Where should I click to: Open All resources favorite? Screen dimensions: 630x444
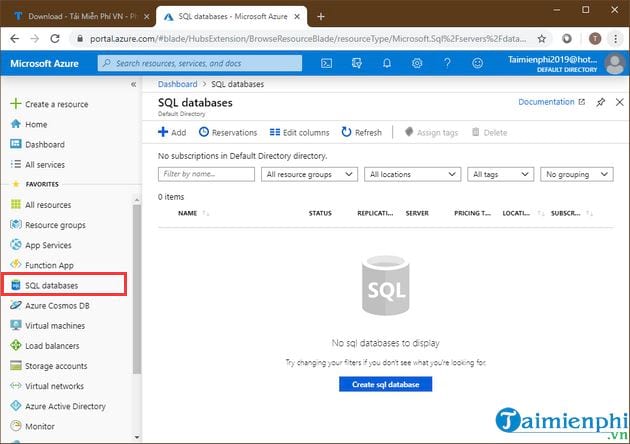[41, 205]
